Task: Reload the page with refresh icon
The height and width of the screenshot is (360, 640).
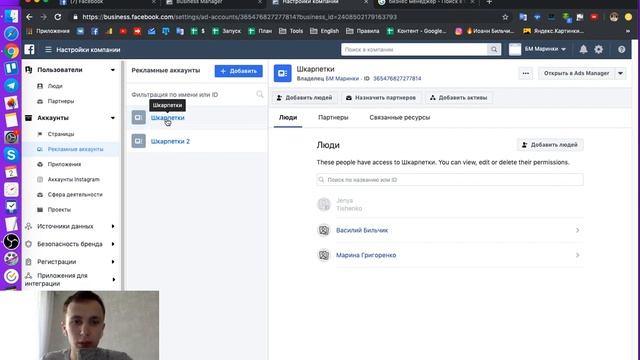Action: pyautogui.click(x=58, y=17)
